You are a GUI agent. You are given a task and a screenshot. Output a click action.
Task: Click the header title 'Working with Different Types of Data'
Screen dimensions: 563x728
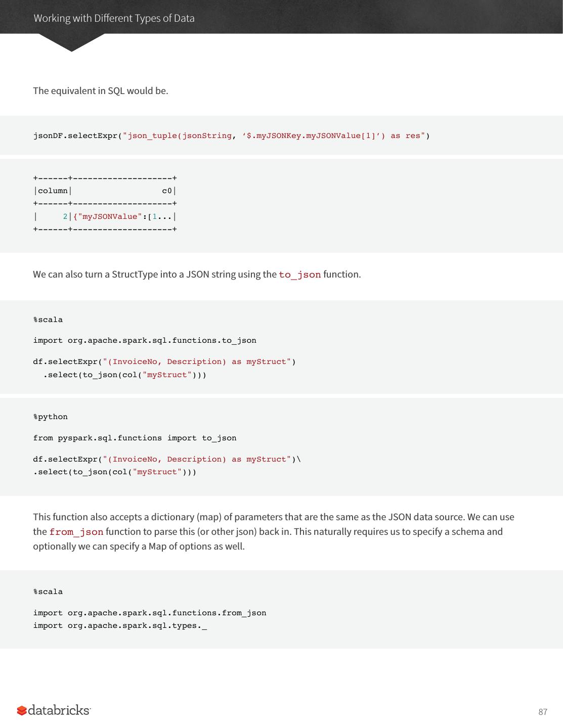point(114,18)
